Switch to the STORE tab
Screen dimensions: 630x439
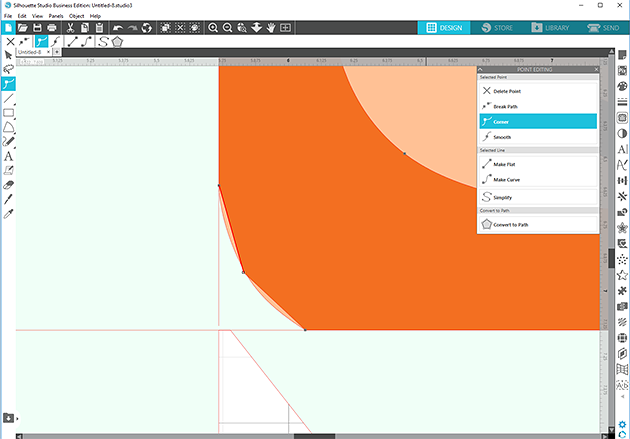(x=497, y=28)
